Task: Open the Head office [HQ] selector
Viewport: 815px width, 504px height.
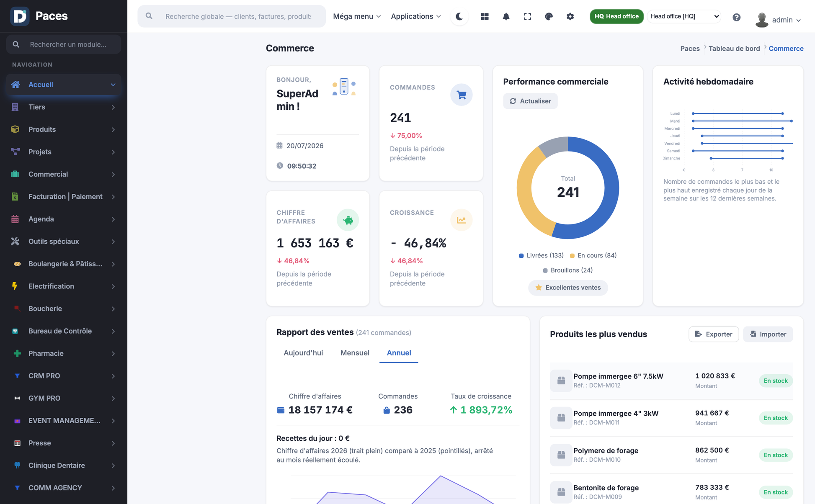Action: pyautogui.click(x=684, y=16)
